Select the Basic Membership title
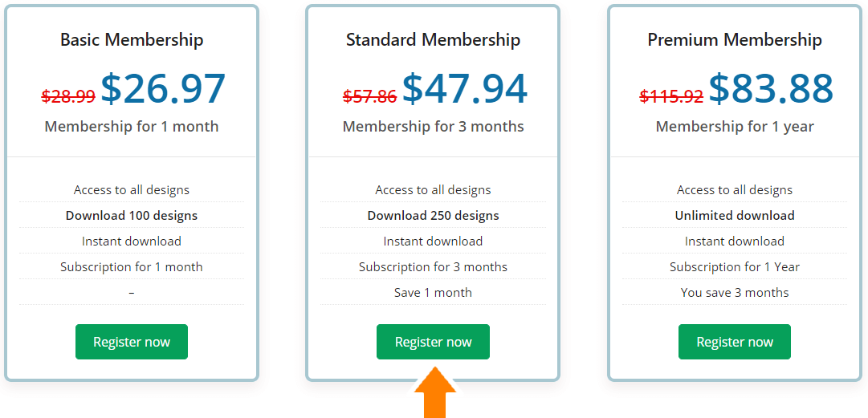This screenshot has width=868, height=418. coord(132,40)
